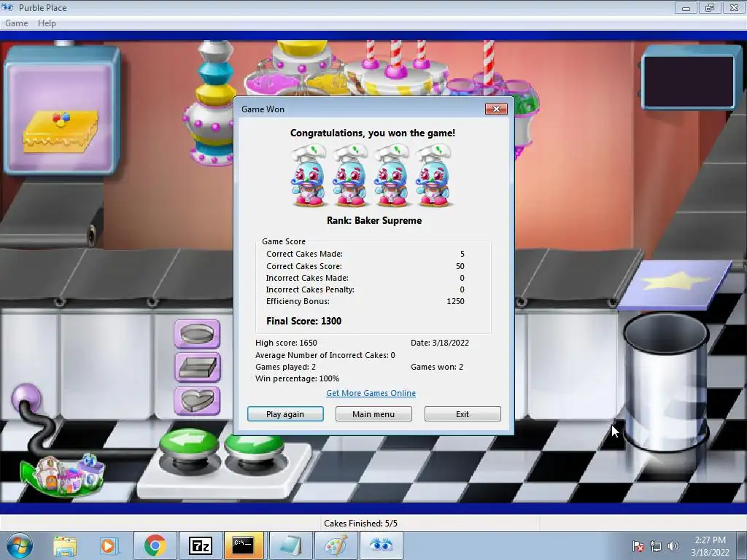Screen dimensions: 747x560
Task: Click the Play again button
Action: pyautogui.click(x=285, y=414)
